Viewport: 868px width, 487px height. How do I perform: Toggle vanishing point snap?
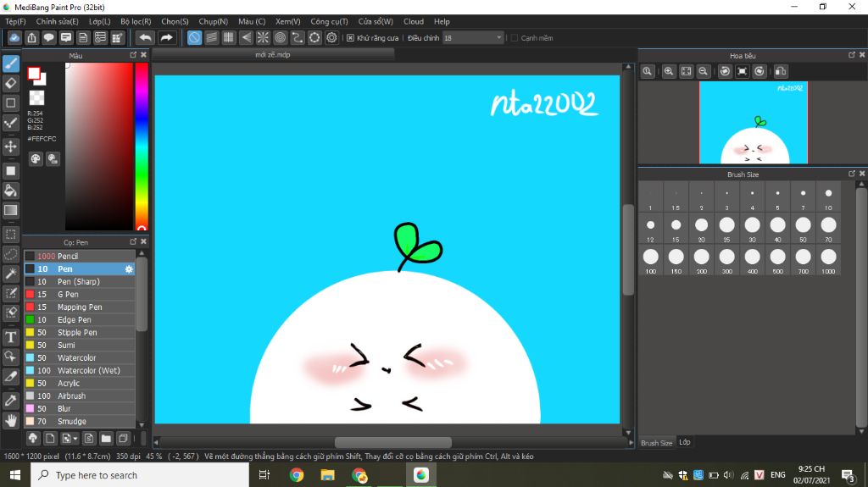[246, 37]
